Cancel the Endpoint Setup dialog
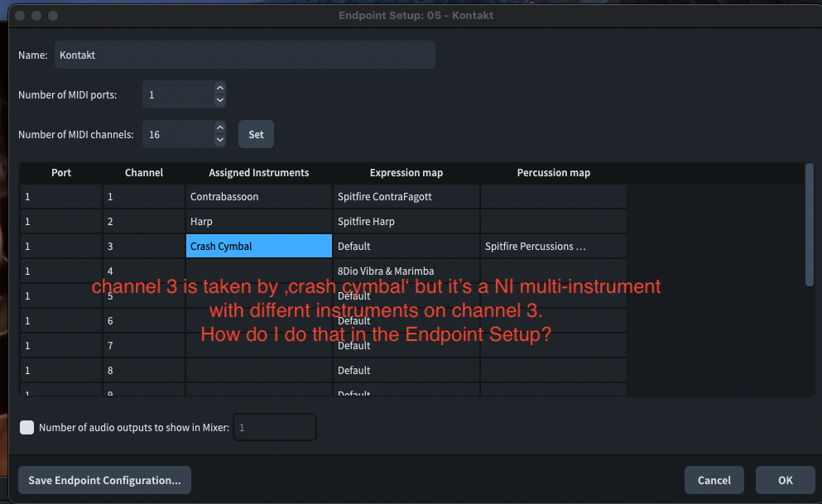 click(714, 480)
